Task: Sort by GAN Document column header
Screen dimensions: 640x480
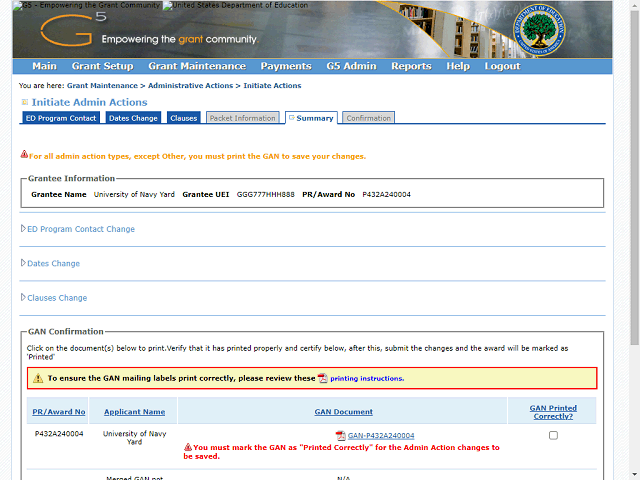Action: (x=343, y=412)
